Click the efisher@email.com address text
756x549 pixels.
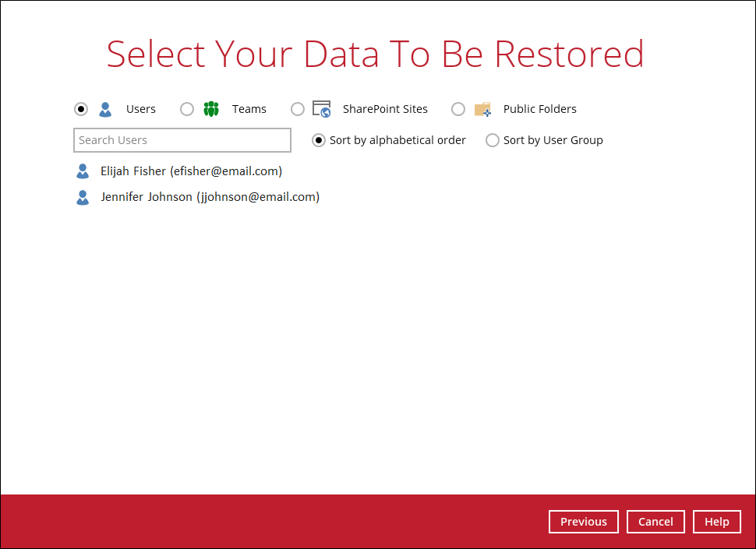pos(224,171)
